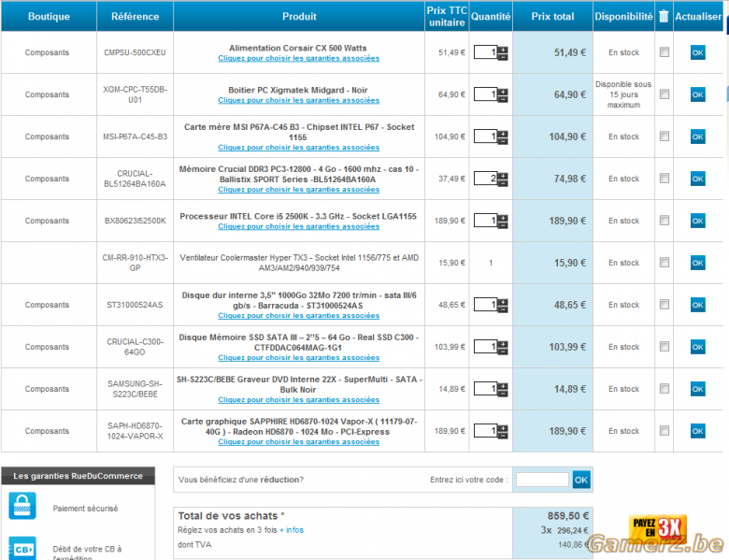
Task: Click total amount '859,50 €'
Action: point(568,516)
